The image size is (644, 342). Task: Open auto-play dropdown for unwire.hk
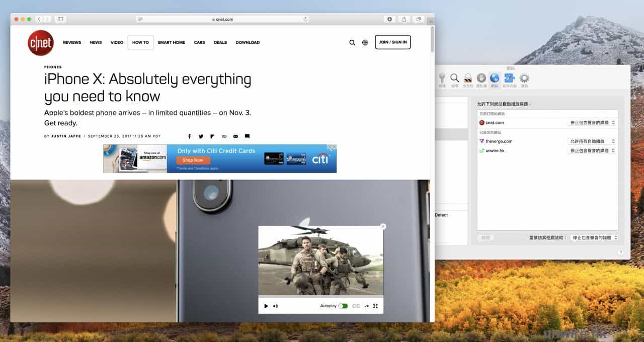[x=592, y=151]
